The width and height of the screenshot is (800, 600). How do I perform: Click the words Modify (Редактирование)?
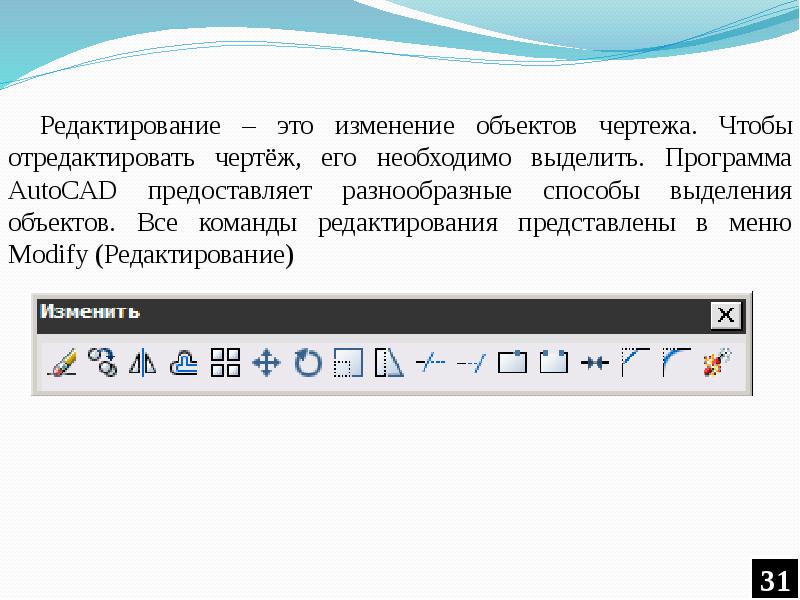pos(151,255)
